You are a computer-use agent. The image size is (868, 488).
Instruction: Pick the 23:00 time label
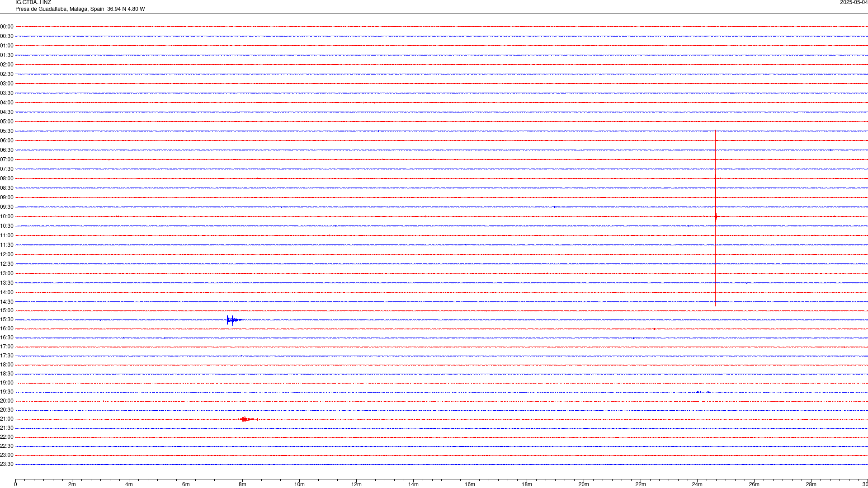pos(7,455)
